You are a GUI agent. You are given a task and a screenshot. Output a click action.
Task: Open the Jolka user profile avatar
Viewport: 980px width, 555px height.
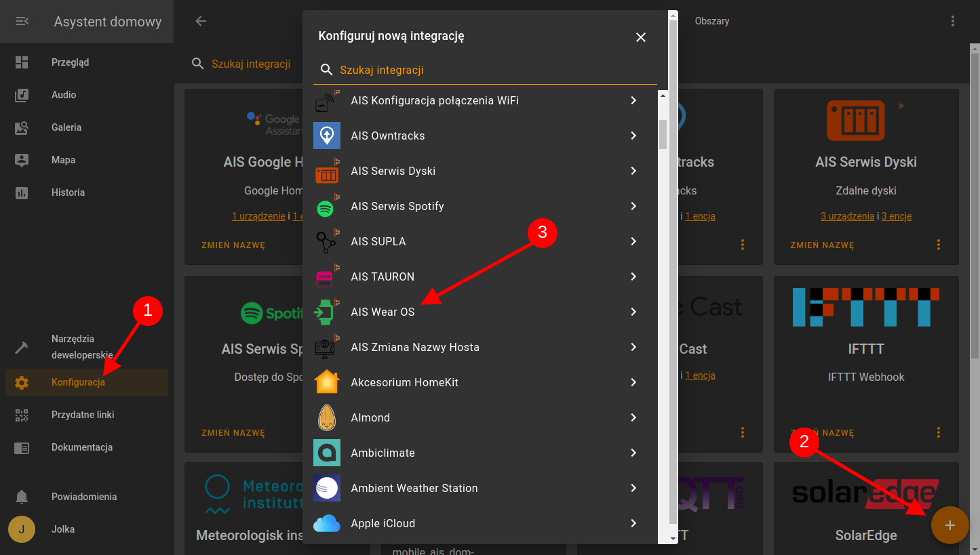pos(22,529)
